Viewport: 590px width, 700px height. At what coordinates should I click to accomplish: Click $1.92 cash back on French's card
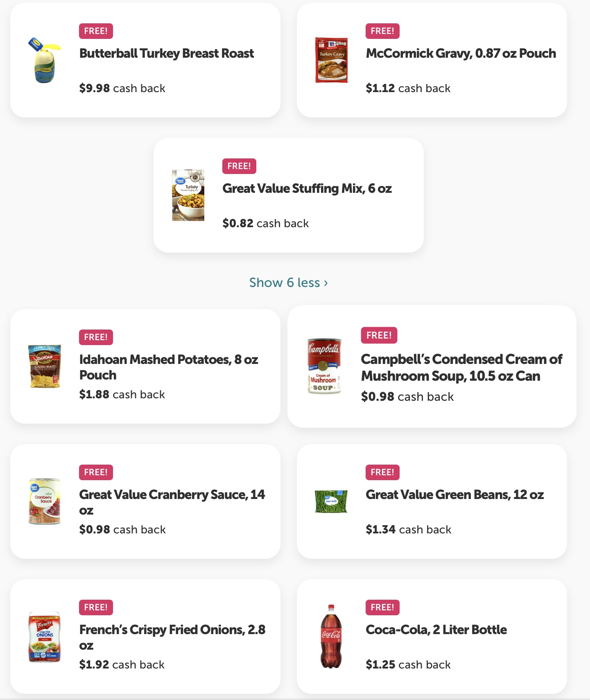[x=122, y=664]
